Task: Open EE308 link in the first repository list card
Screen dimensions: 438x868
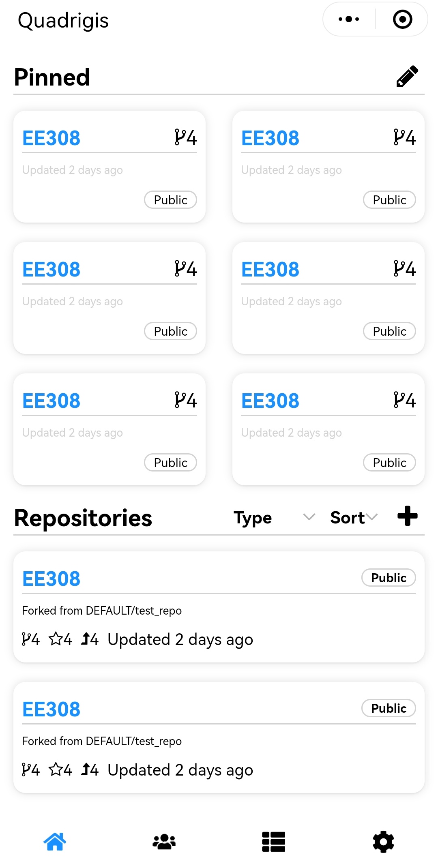Action: (x=52, y=579)
